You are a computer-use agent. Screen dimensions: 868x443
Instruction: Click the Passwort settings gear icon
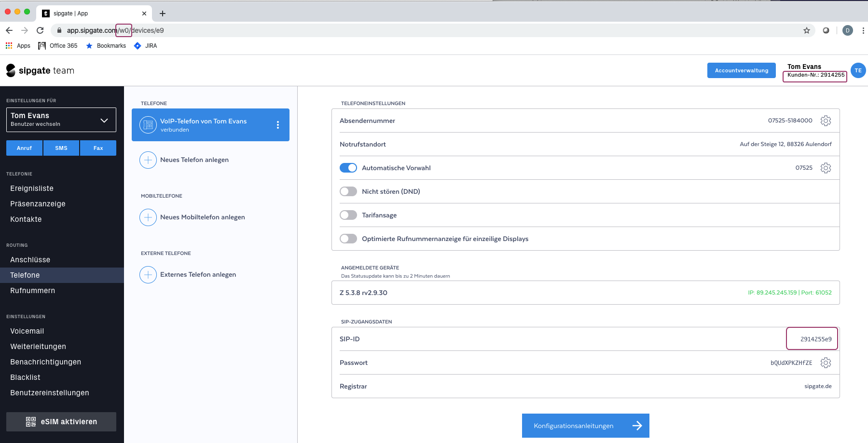tap(826, 362)
